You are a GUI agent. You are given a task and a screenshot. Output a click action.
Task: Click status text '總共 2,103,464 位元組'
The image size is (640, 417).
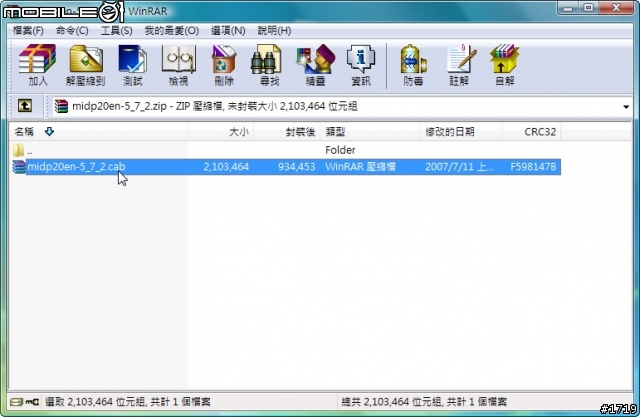point(391,402)
